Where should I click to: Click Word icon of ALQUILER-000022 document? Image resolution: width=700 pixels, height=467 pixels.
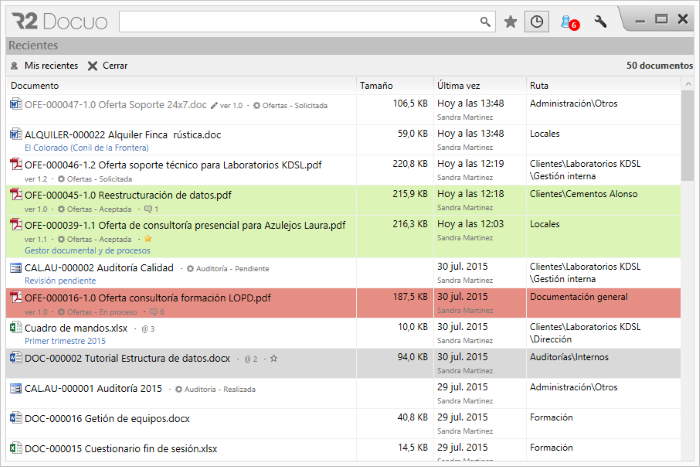[x=16, y=134]
